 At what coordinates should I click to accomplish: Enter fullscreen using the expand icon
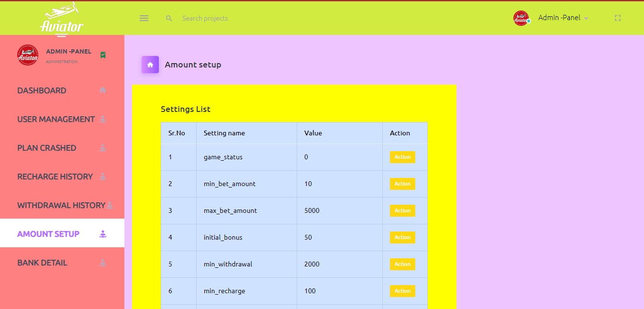click(x=618, y=18)
